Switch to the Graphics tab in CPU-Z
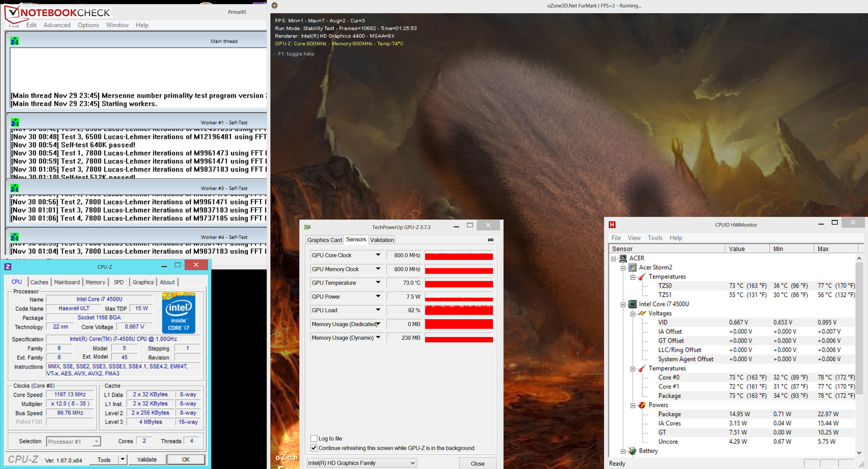Viewport: 868px width, 469px height. point(143,282)
